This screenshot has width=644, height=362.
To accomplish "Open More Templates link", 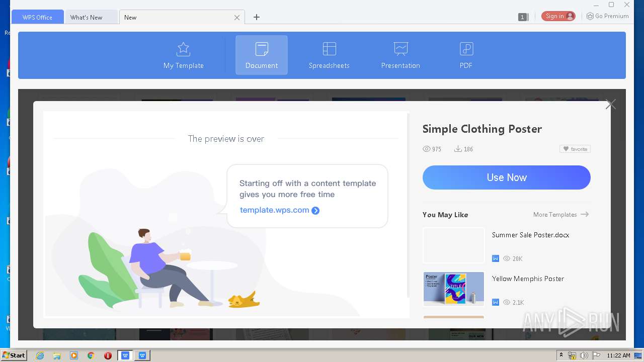I will (561, 215).
